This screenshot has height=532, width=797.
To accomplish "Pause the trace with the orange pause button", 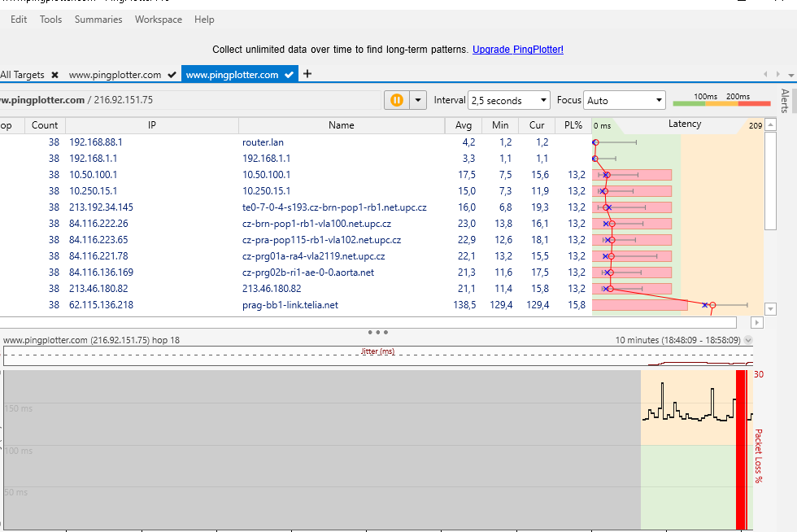I will pos(396,100).
